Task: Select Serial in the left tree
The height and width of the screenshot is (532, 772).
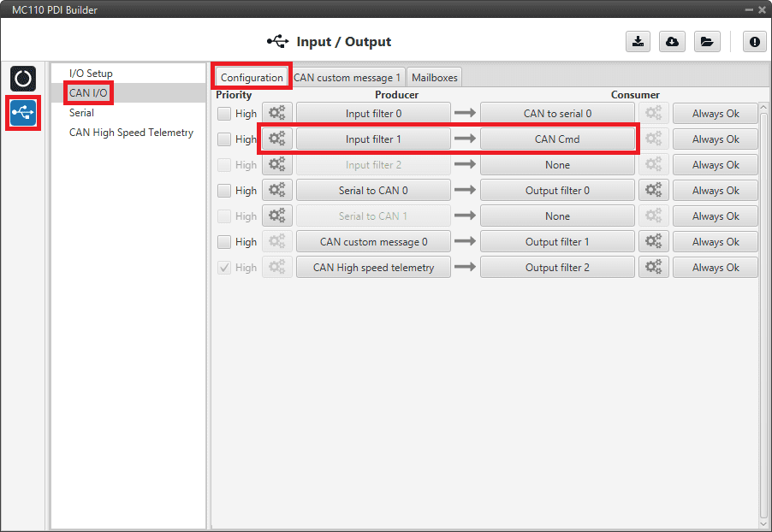Action: click(x=82, y=113)
